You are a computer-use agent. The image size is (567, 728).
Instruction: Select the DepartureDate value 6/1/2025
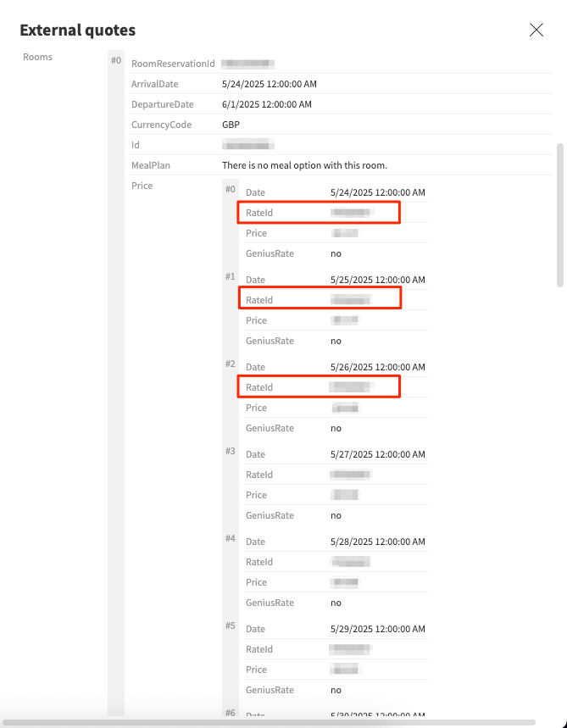266,104
